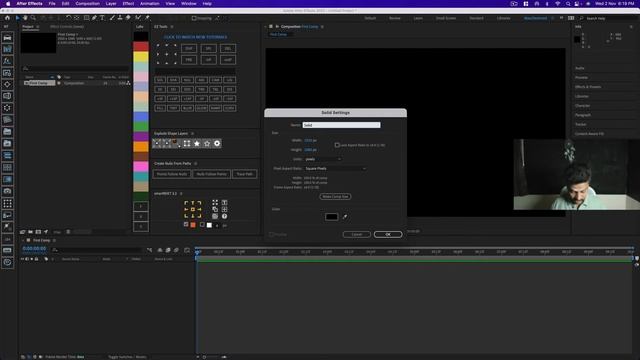The image size is (640, 360).
Task: Click the four-corners select icon in Explode Shape Layers
Action: pos(187,143)
